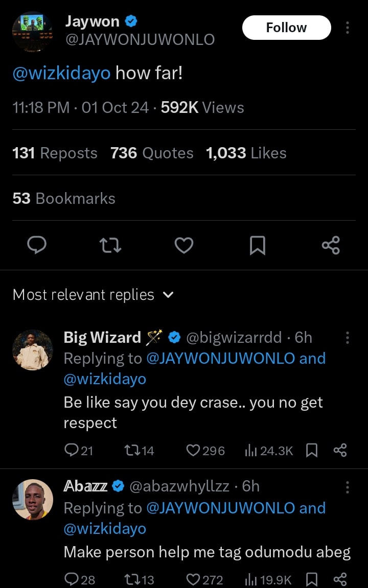Follow the Jaywon account
The image size is (368, 588).
(x=286, y=28)
